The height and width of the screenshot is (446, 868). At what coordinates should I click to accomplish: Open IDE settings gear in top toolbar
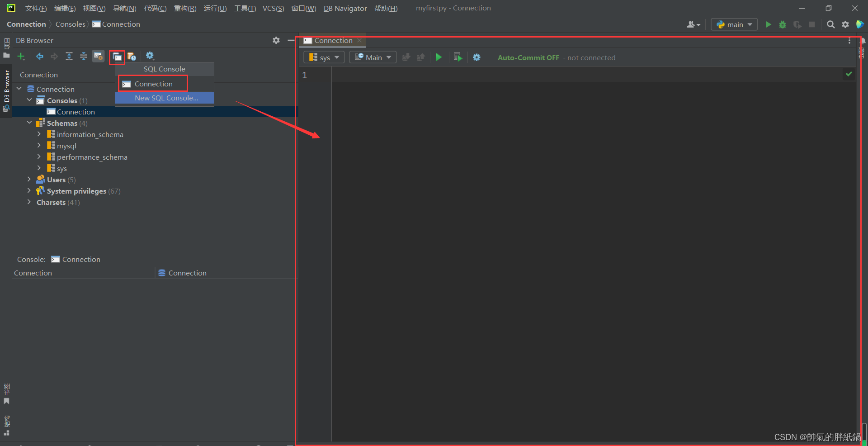(x=845, y=24)
